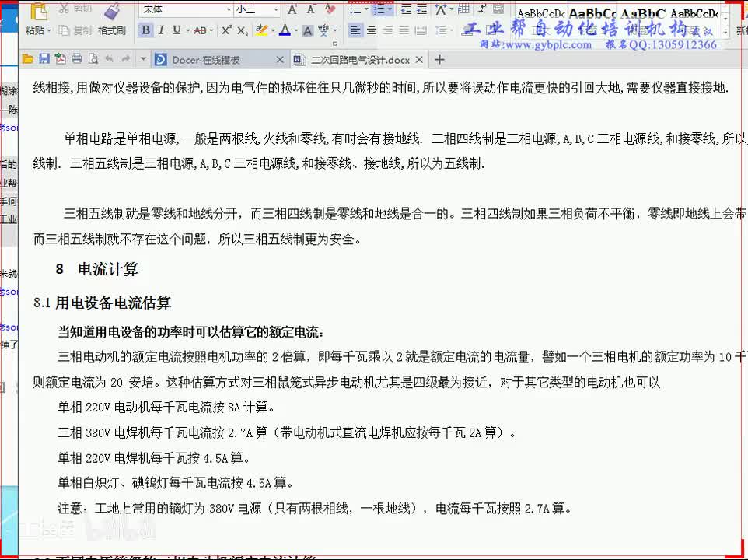The height and width of the screenshot is (560, 748).
Task: Click the Paste clipboard icon
Action: tap(38, 12)
